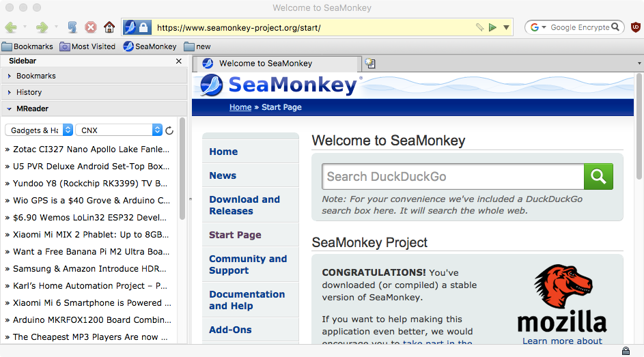This screenshot has width=644, height=357.
Task: Click the URL address field
Action: (313, 27)
